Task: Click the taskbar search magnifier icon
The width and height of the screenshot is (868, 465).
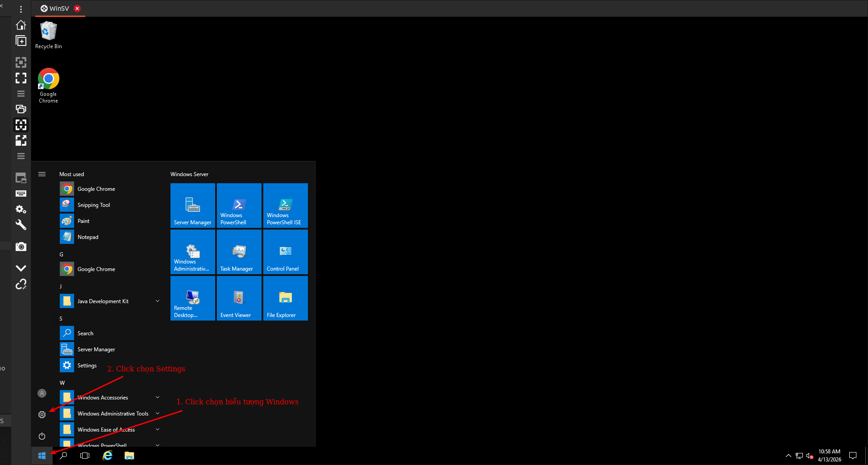Action: [63, 456]
